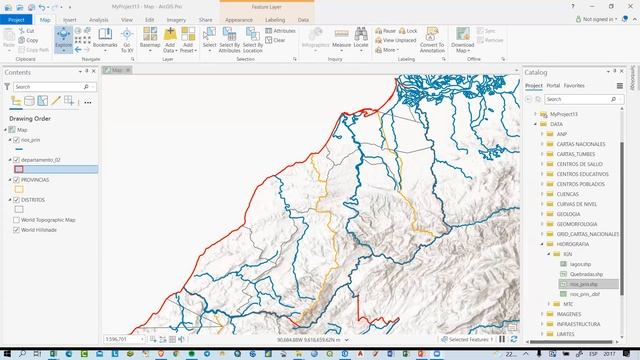The width and height of the screenshot is (640, 360).
Task: Copy the selection with the Copy button
Action: pos(29,40)
